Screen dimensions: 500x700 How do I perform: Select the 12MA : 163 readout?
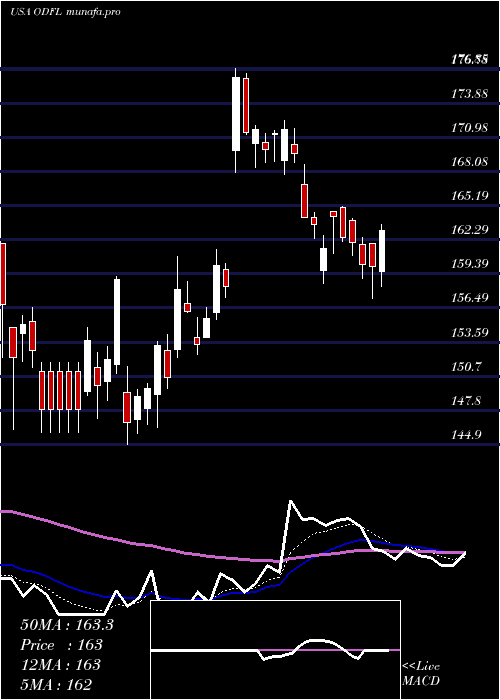[60, 665]
